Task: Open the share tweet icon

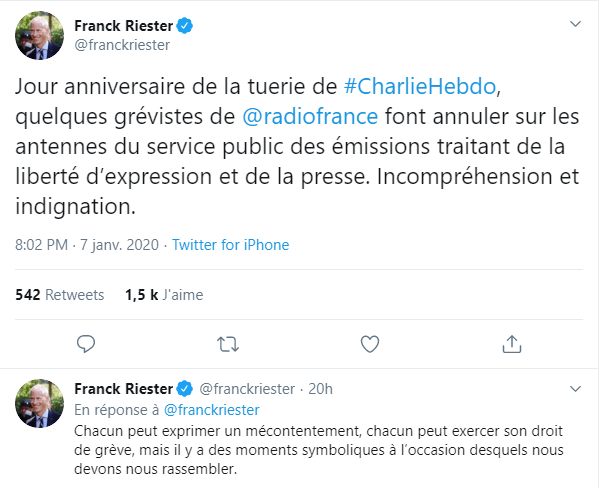Action: (511, 344)
